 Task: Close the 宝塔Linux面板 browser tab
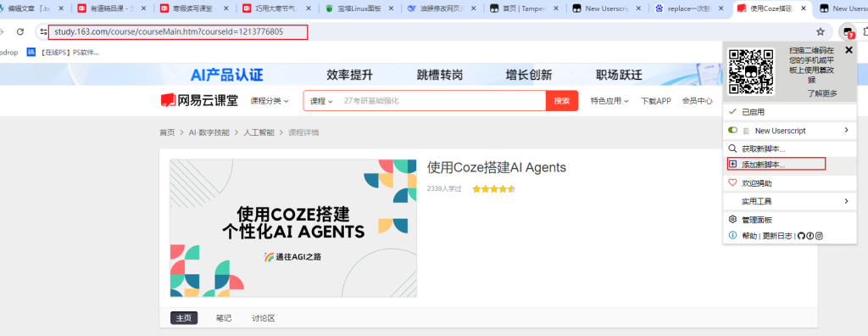[391, 8]
